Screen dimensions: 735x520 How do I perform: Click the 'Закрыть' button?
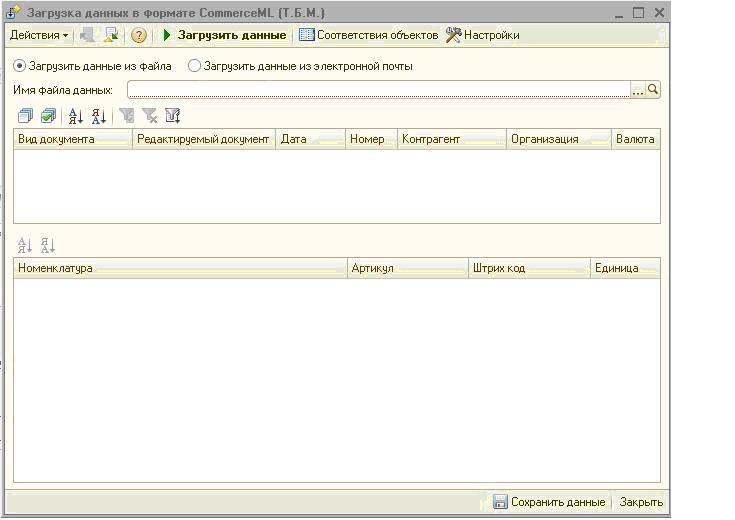tap(641, 502)
